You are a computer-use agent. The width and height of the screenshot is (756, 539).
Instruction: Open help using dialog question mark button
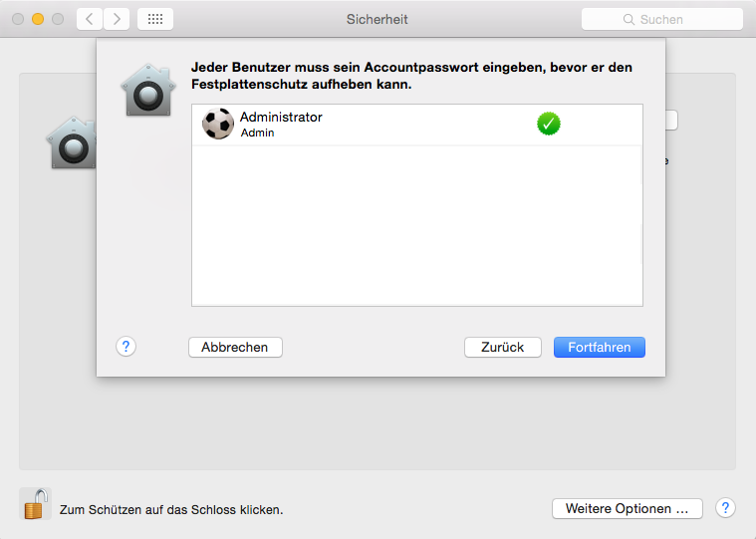click(x=126, y=347)
